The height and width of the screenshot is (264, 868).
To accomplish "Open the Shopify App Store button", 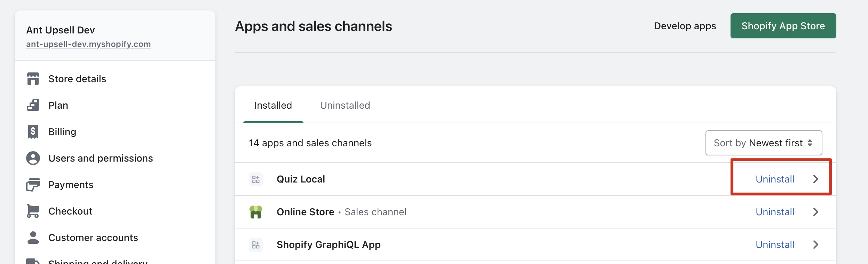I will click(783, 26).
